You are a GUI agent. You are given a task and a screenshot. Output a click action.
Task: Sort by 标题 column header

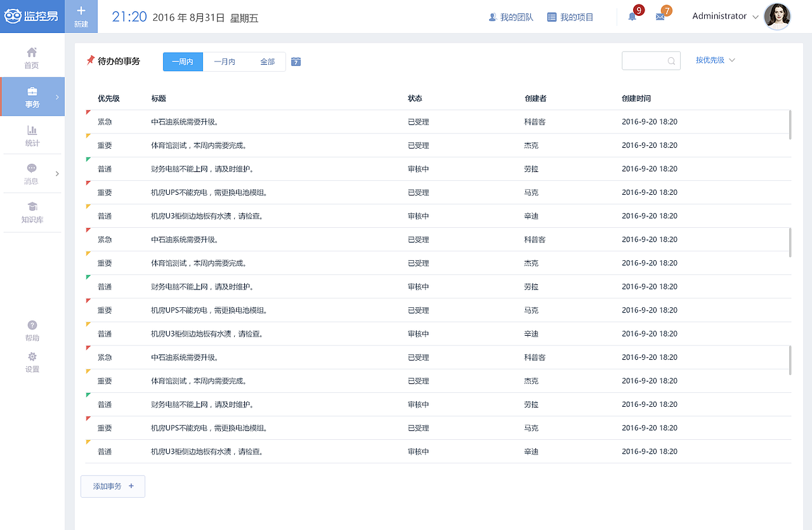(x=159, y=98)
